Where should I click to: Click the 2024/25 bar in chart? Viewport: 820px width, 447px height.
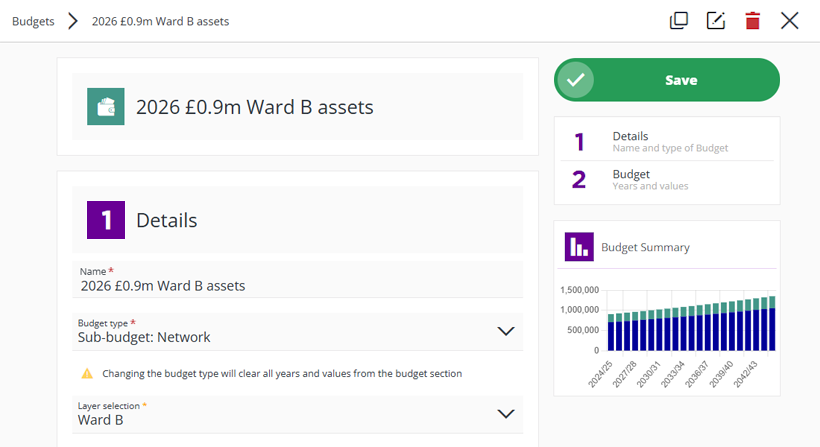point(611,333)
